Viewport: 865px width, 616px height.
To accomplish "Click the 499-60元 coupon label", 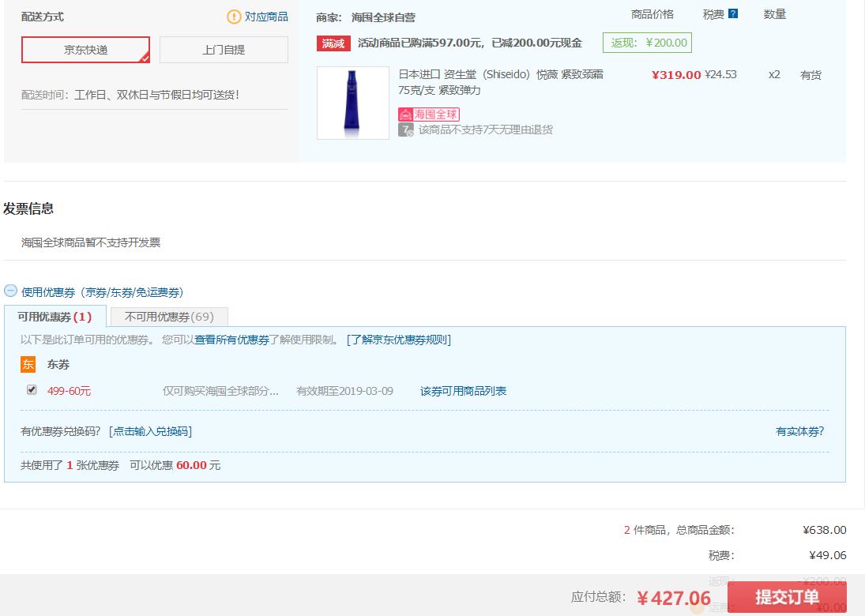I will click(x=69, y=391).
